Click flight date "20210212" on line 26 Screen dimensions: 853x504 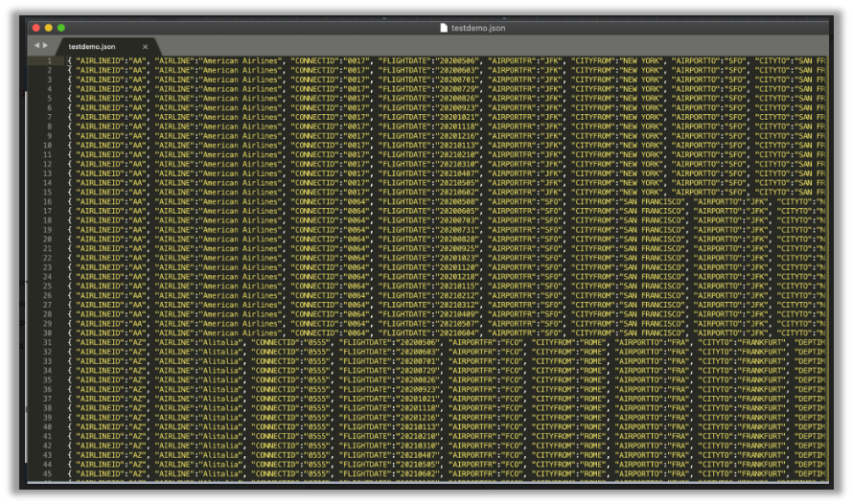coord(457,296)
